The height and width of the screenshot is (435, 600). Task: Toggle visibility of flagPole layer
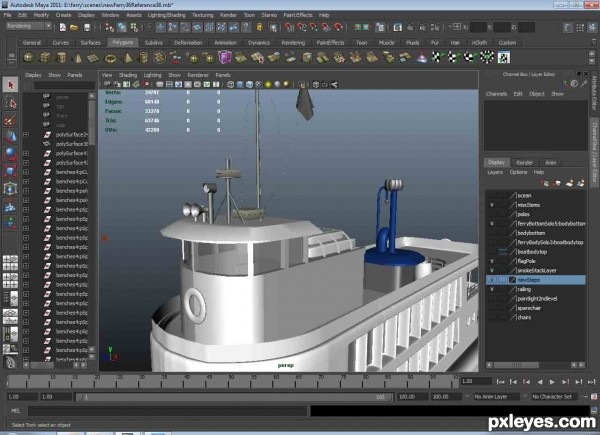(492, 261)
